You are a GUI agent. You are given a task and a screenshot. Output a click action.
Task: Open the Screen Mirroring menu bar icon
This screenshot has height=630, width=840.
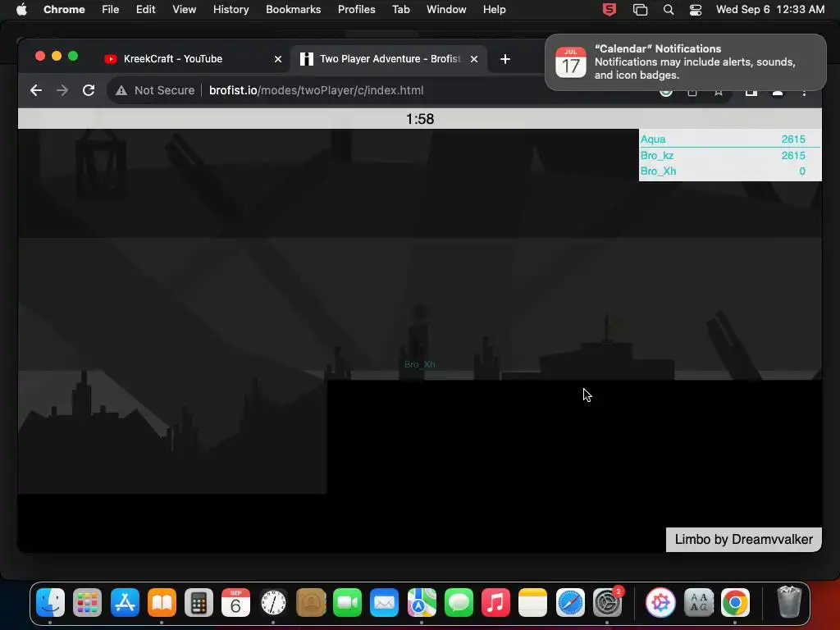640,10
